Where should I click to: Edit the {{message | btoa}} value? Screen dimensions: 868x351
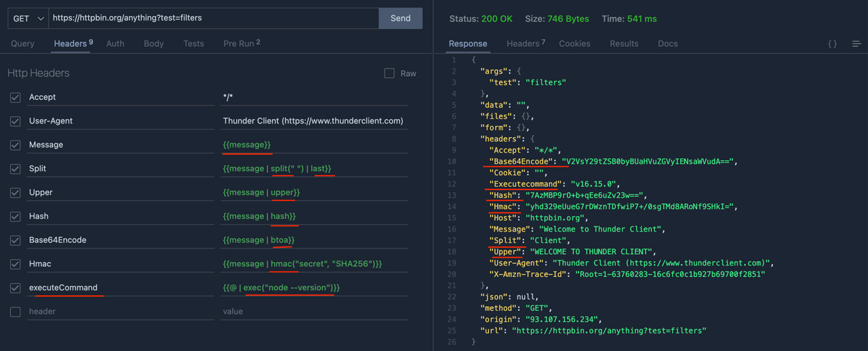click(x=315, y=240)
